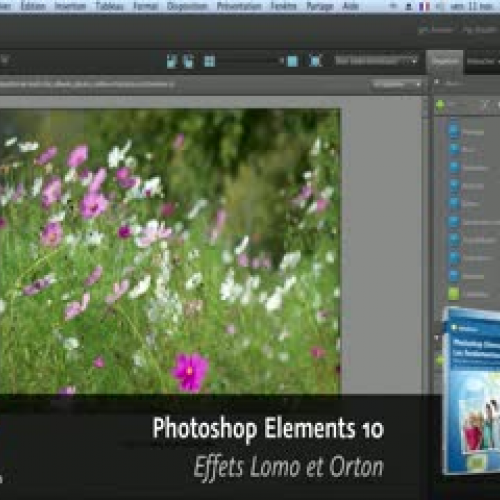Click the French flag input source icon
Screen dimensions: 500x500
(424, 6)
